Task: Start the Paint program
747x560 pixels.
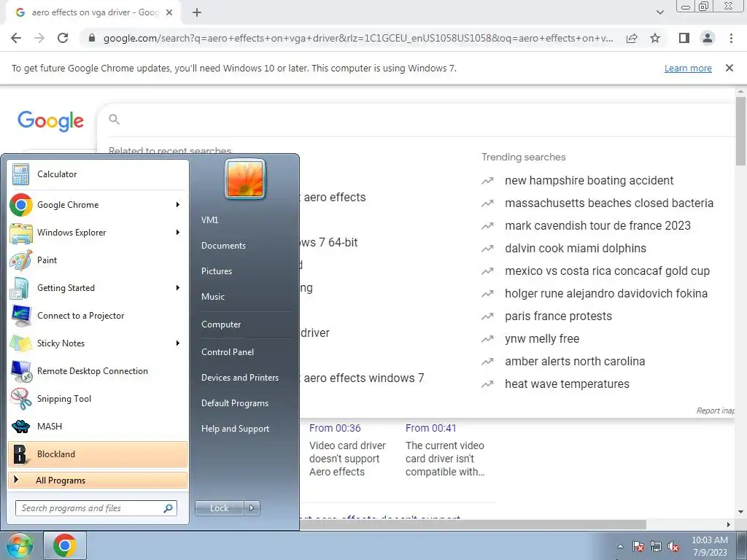Action: click(x=98, y=260)
